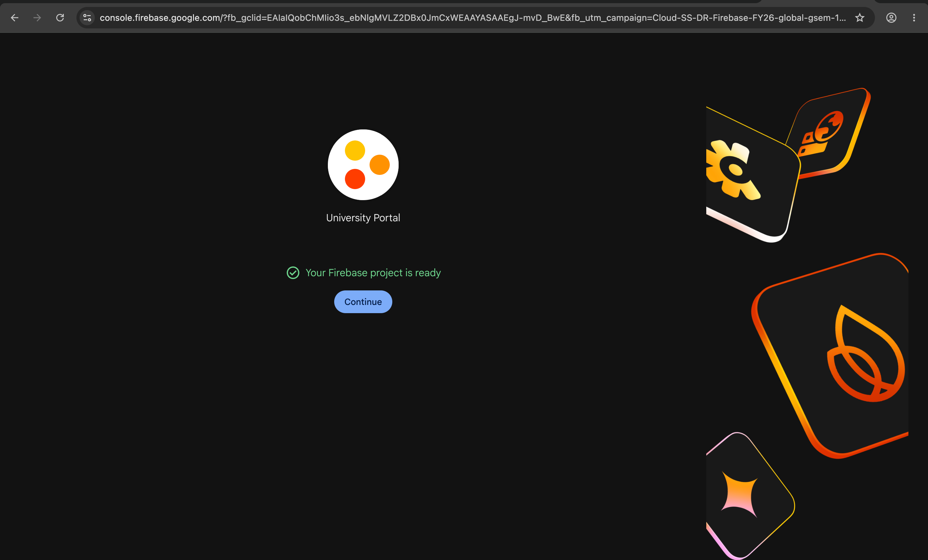Click the 'Your Firebase project is ready' text
Viewport: 928px width, 560px height.
pyautogui.click(x=373, y=273)
